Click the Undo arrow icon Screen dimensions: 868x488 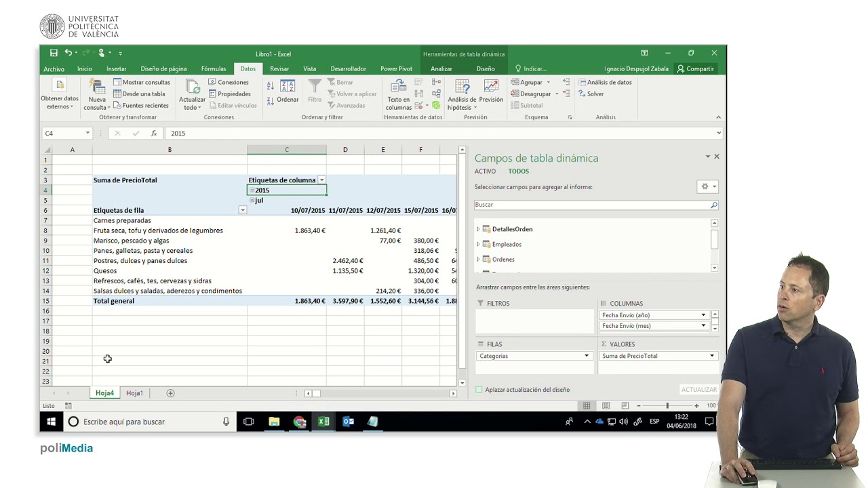(68, 53)
